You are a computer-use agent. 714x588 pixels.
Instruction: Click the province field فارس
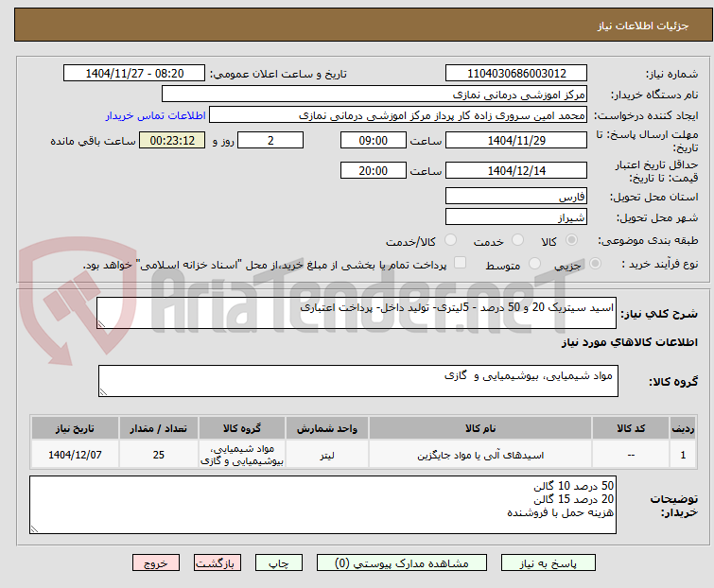pyautogui.click(x=516, y=196)
